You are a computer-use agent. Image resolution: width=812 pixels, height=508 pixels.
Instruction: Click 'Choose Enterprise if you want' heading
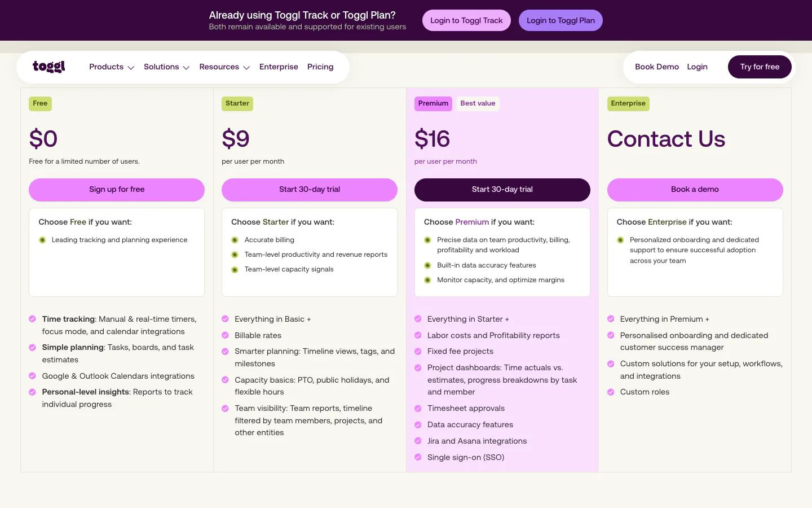click(x=674, y=222)
